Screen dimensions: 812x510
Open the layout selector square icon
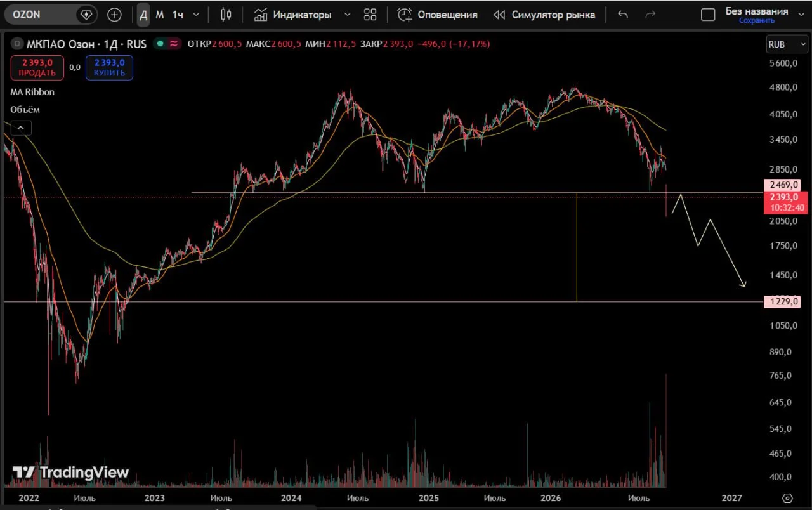pyautogui.click(x=708, y=15)
